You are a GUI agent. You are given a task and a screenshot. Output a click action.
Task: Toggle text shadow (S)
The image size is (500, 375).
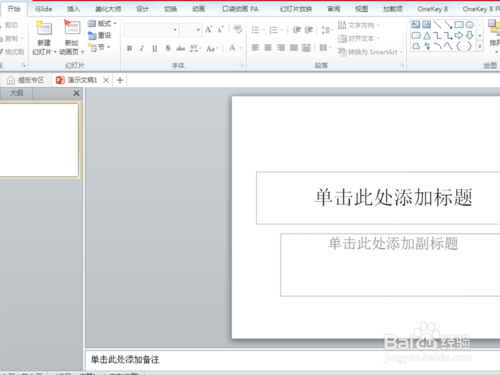click(x=168, y=48)
